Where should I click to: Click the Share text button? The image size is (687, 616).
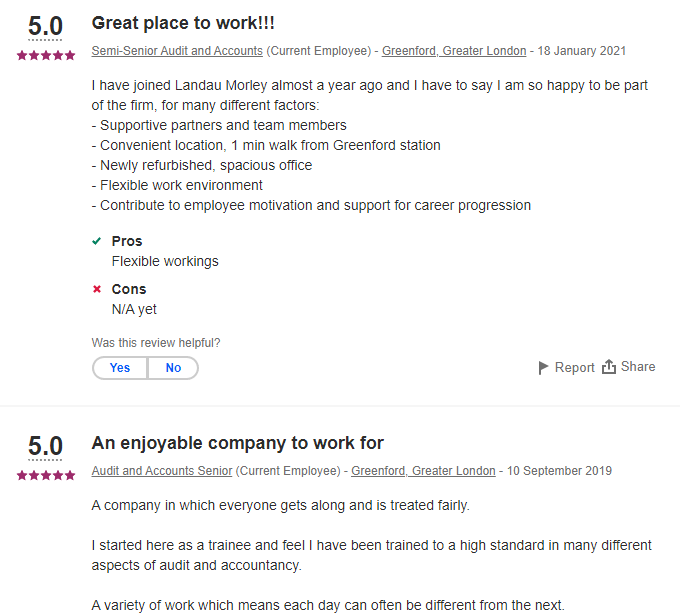coord(638,367)
